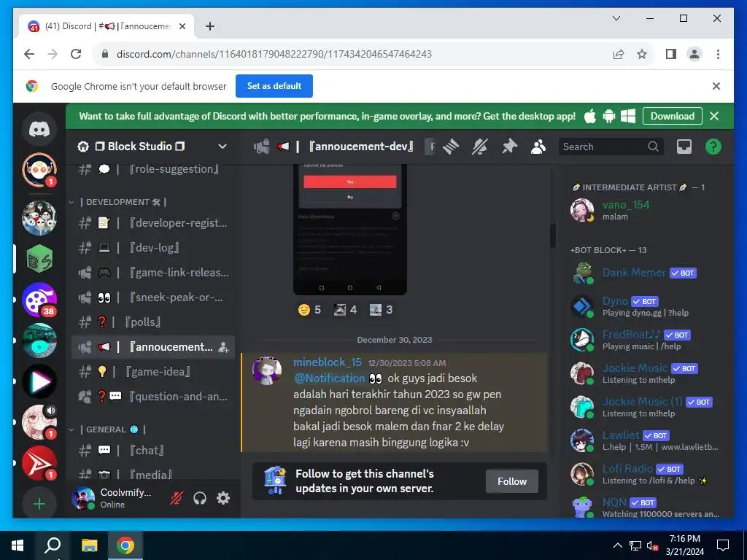Click the Download desktop app button

click(x=672, y=116)
